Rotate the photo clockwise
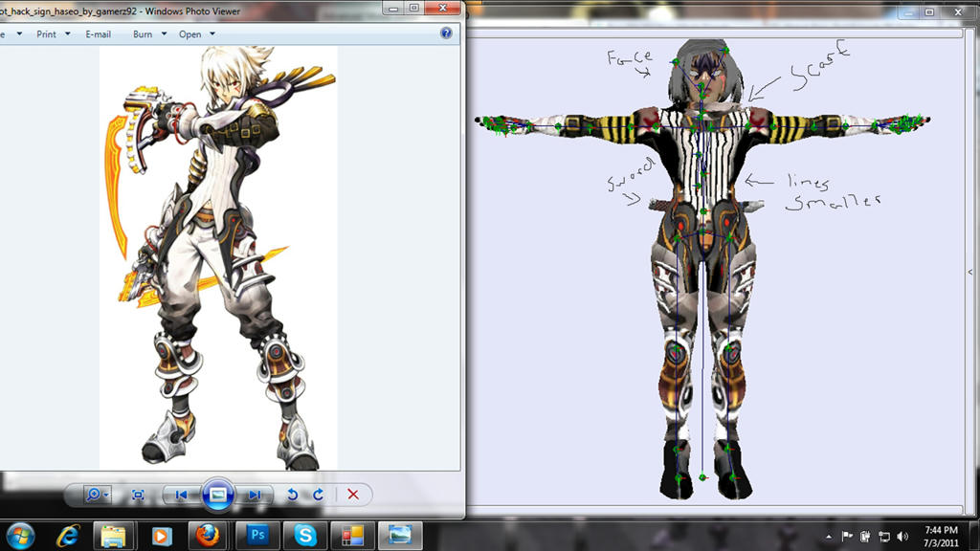980x551 pixels. pos(318,495)
